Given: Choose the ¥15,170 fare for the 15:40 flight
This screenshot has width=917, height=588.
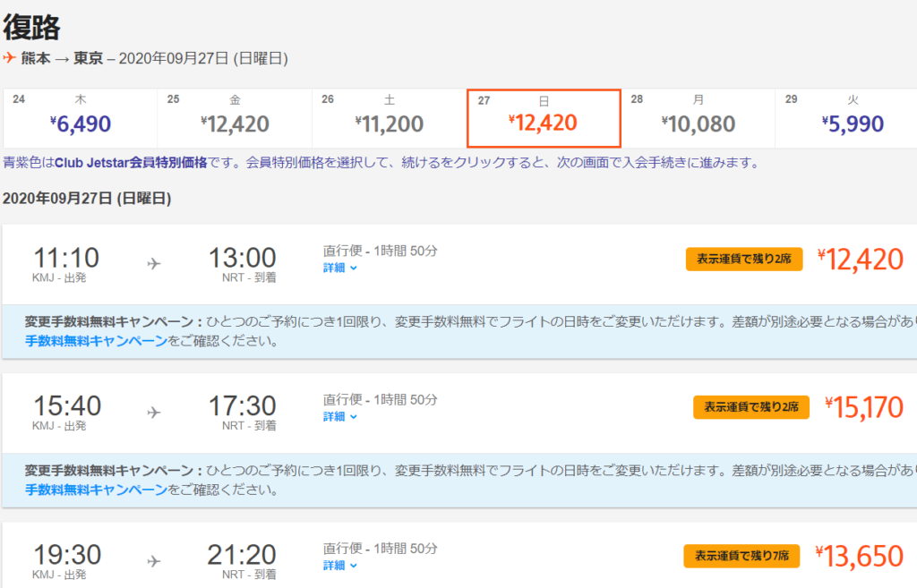Looking at the screenshot, I should tap(864, 408).
